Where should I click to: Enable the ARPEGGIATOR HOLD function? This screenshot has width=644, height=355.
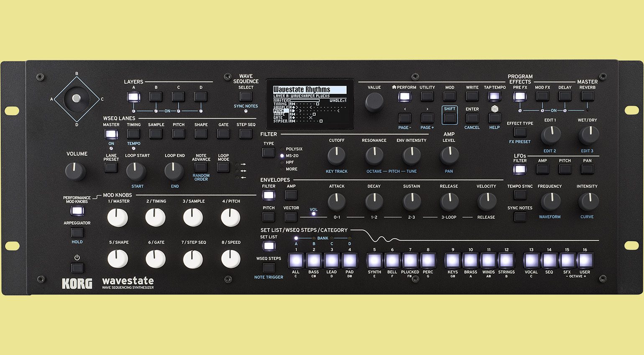pos(77,232)
